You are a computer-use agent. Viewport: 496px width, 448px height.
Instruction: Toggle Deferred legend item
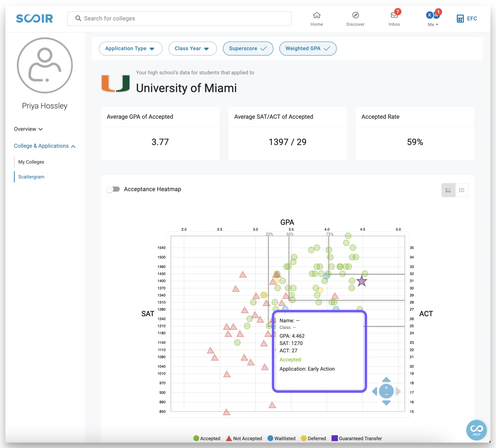point(313,438)
